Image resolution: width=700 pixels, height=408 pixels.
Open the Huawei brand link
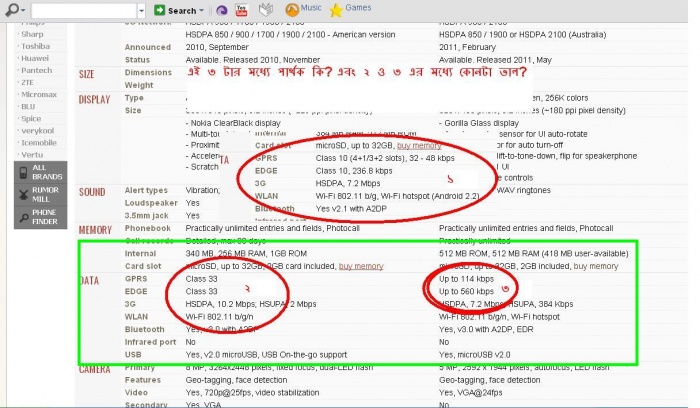35,58
